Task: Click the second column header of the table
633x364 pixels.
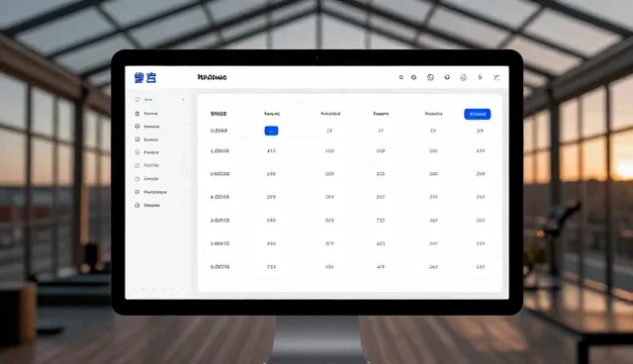Action: pos(272,114)
